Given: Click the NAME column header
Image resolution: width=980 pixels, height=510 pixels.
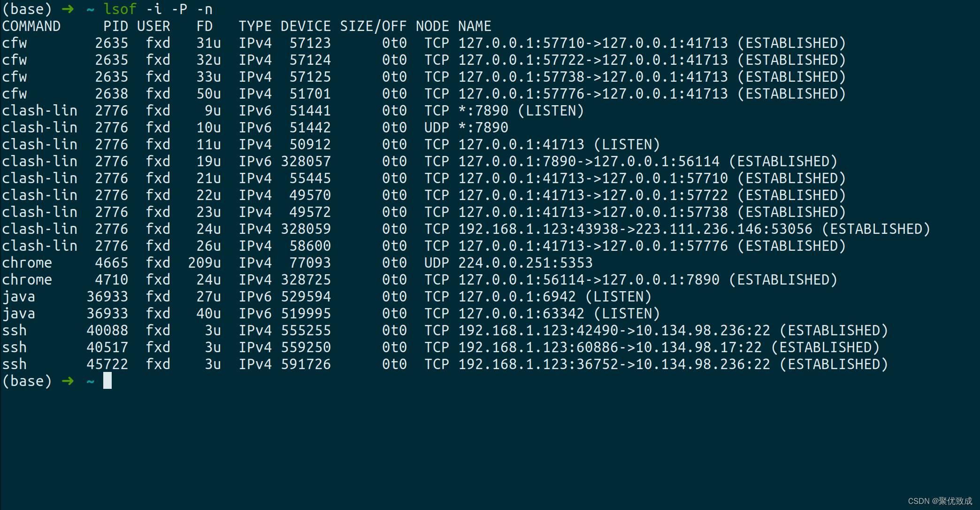Looking at the screenshot, I should 475,26.
